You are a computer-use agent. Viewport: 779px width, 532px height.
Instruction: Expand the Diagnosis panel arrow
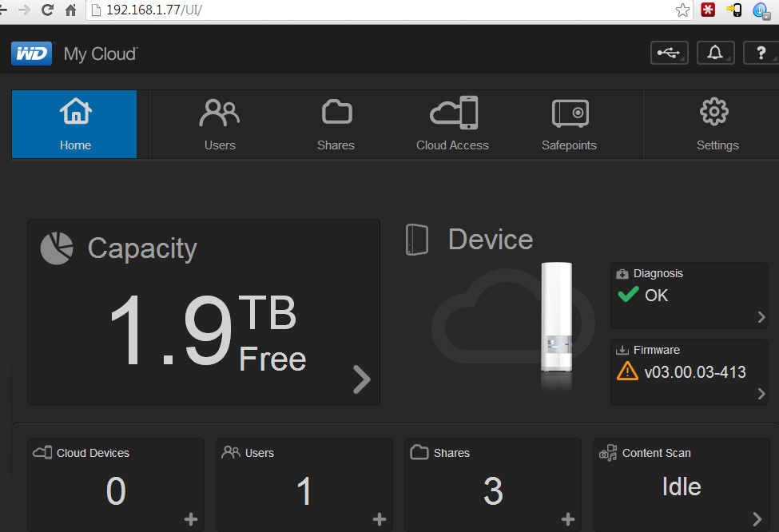[761, 317]
